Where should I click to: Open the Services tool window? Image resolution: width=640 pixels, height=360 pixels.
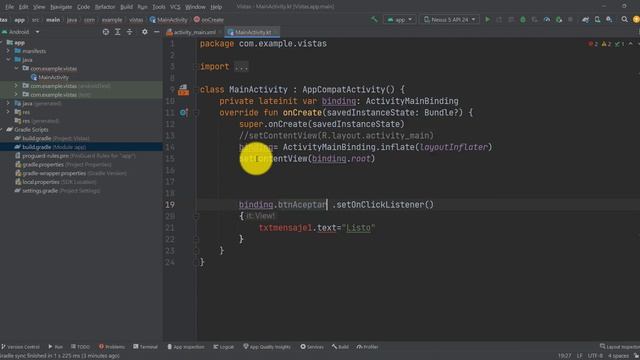coord(312,347)
